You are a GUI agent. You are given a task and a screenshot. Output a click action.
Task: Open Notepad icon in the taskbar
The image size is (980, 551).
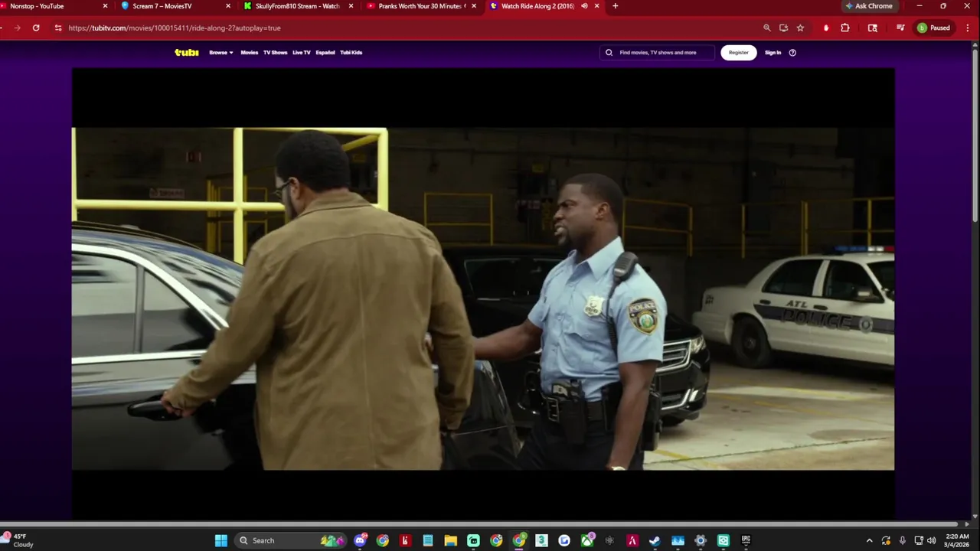point(428,540)
